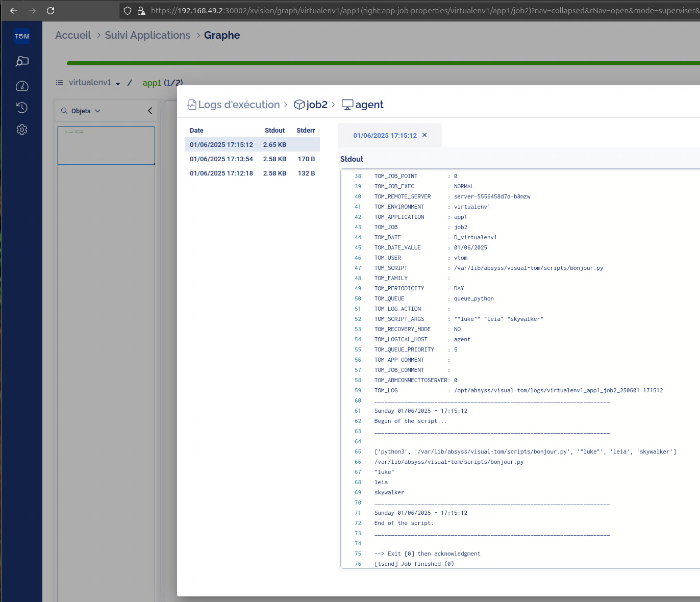Go back with browser back arrow
This screenshot has height=602, width=700.
14,11
